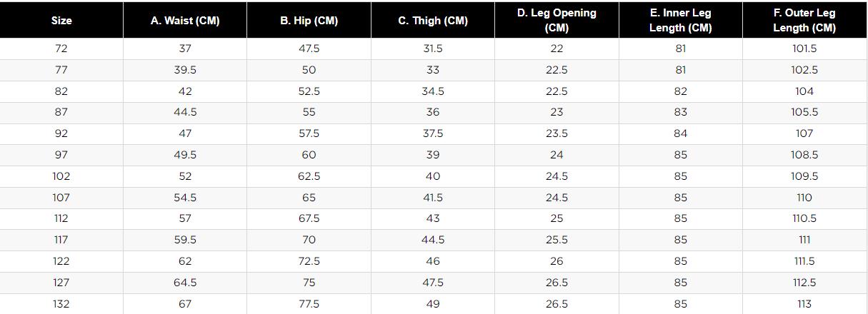Select thigh value 44.5 for size 117
This screenshot has height=314, width=868.
(433, 240)
